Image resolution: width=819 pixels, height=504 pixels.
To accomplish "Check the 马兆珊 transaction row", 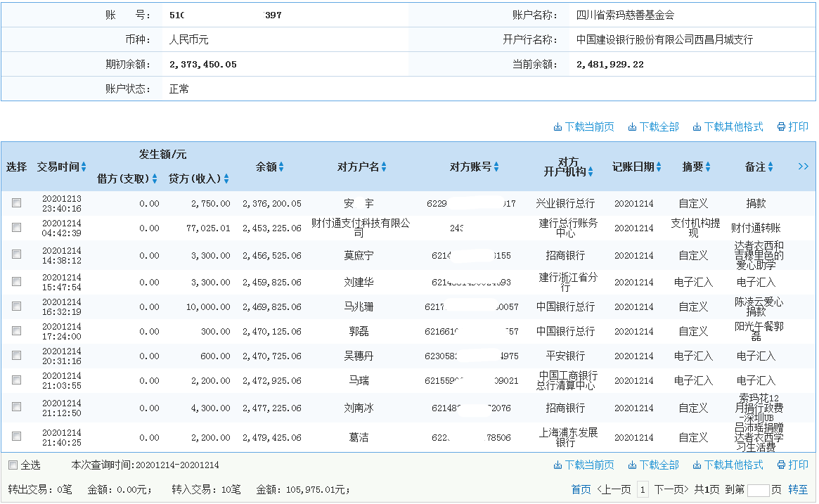I will pos(17,306).
